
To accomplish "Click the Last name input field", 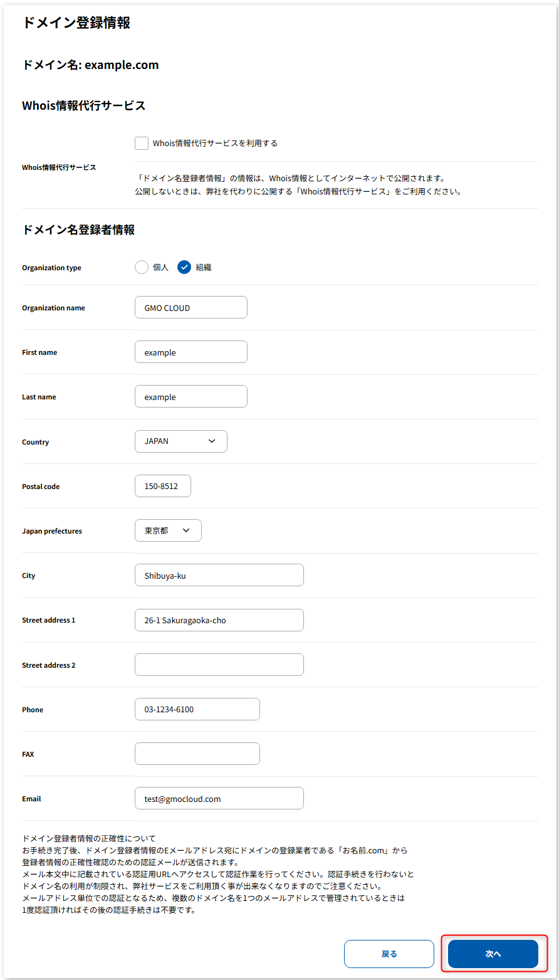I will pyautogui.click(x=191, y=396).
